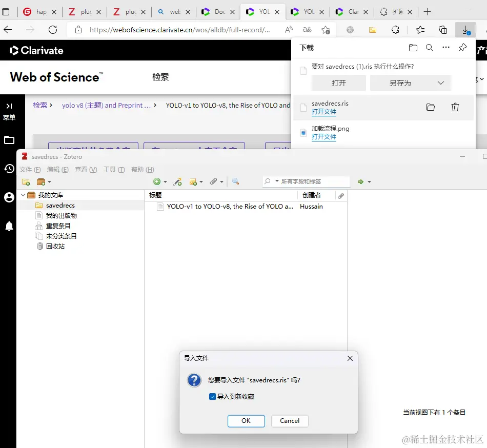Open more options in downloads panel
This screenshot has width=487, height=448.
[446, 47]
